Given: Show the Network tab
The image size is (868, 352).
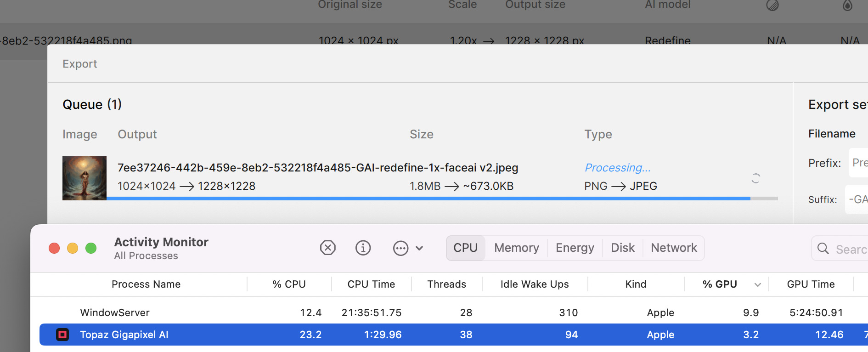Looking at the screenshot, I should tap(674, 248).
